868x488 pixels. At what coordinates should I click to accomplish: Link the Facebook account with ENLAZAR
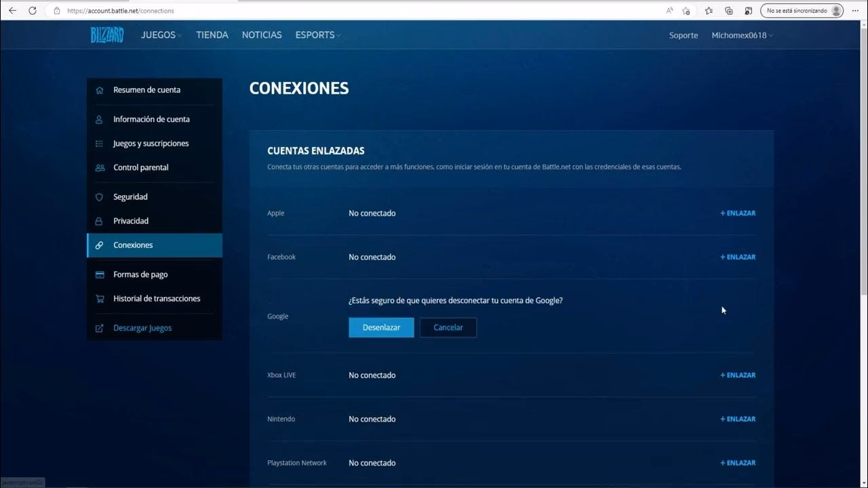(x=738, y=257)
